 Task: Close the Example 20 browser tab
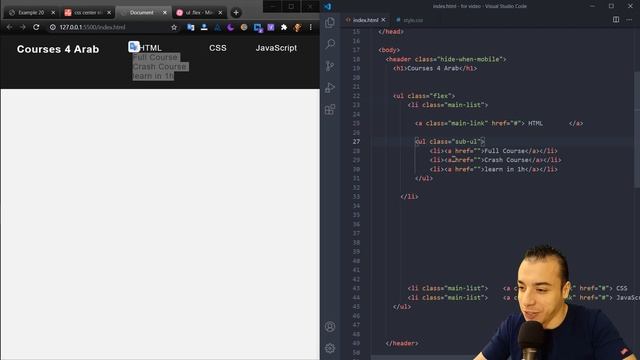point(53,13)
